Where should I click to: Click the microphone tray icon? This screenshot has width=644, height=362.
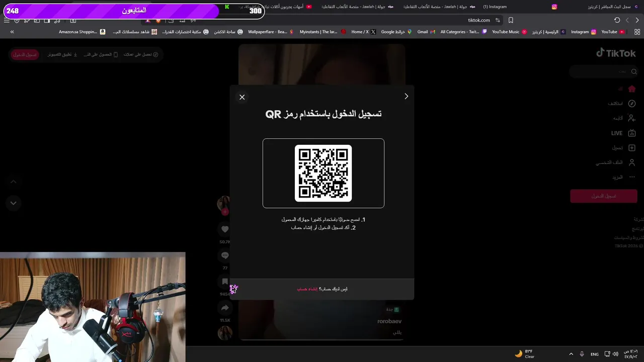pos(582,354)
